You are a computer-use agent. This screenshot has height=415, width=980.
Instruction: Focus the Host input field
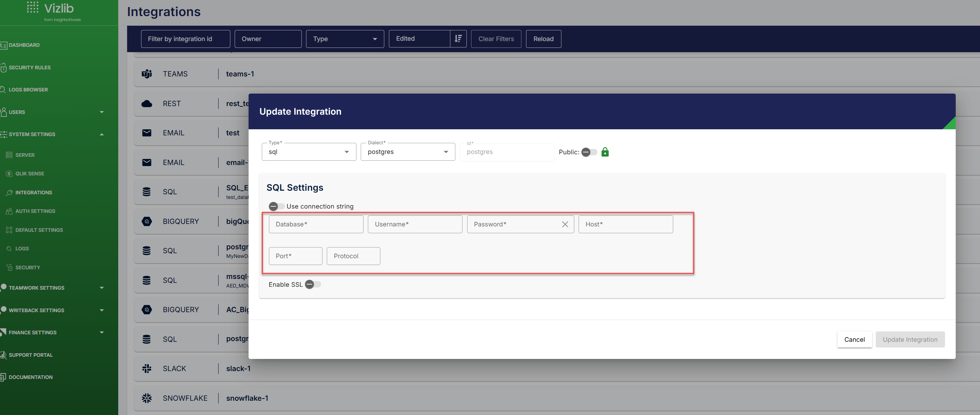coord(626,224)
